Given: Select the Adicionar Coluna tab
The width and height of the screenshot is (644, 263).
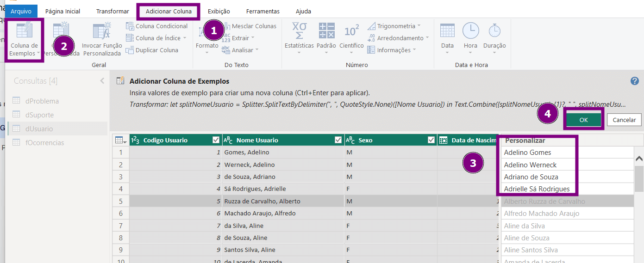Looking at the screenshot, I should click(x=169, y=11).
